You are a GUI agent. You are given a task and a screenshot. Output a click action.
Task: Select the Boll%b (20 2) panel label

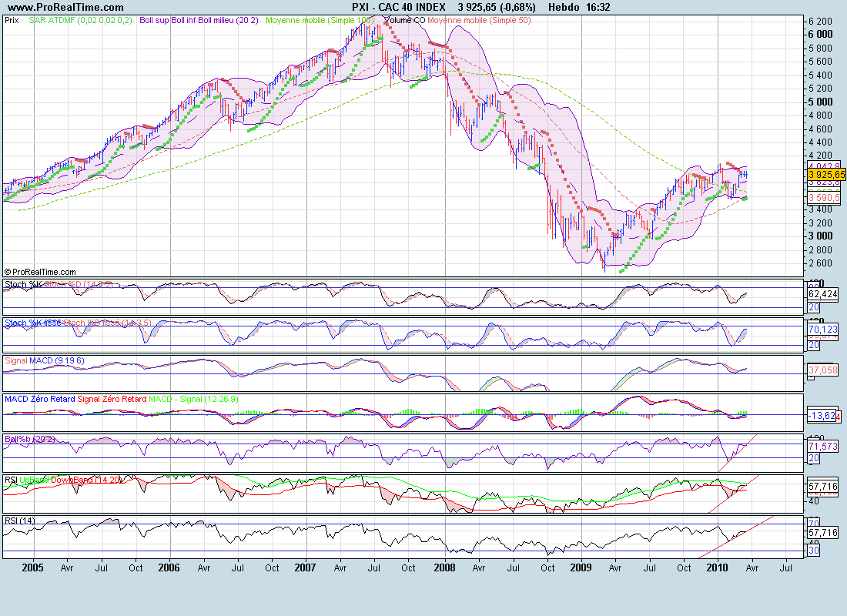[30, 439]
